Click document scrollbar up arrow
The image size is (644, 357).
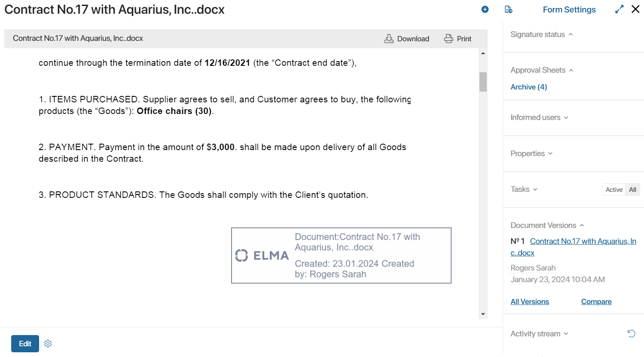[483, 53]
